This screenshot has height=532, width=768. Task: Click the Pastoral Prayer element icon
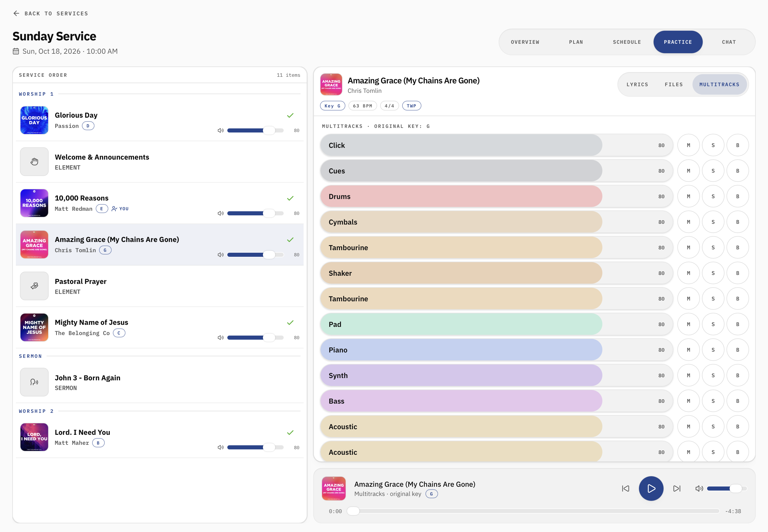tap(34, 286)
